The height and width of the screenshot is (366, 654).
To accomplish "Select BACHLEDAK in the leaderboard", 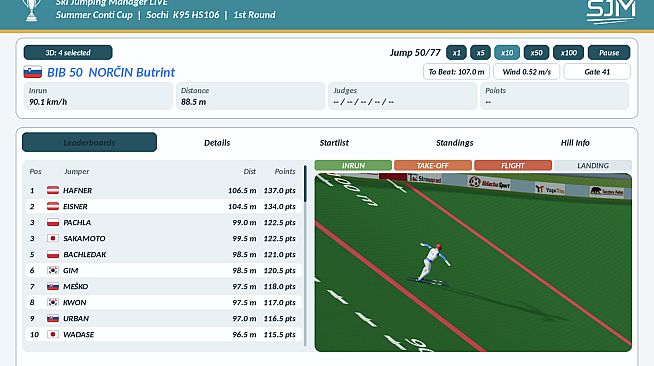I will coord(164,254).
